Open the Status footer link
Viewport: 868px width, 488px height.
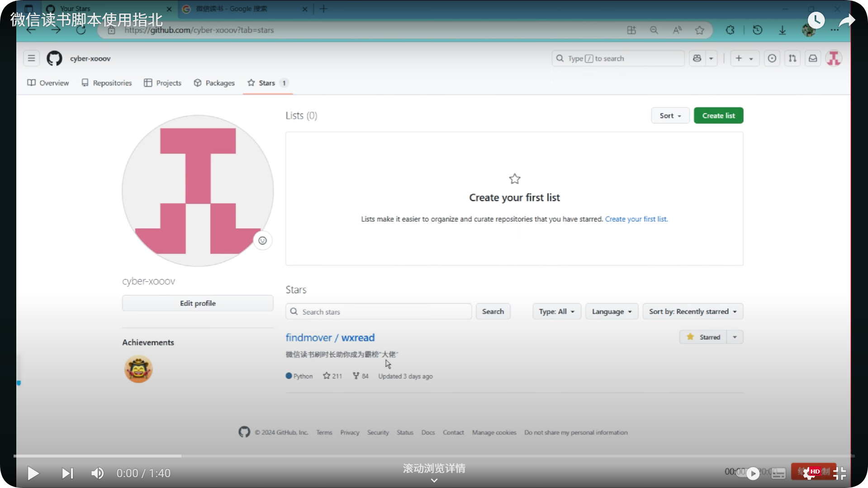coord(405,433)
